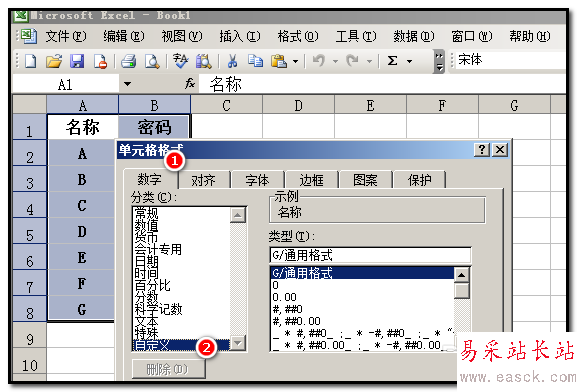Save the workbook using the floppy icon
The image size is (577, 392).
[77, 61]
